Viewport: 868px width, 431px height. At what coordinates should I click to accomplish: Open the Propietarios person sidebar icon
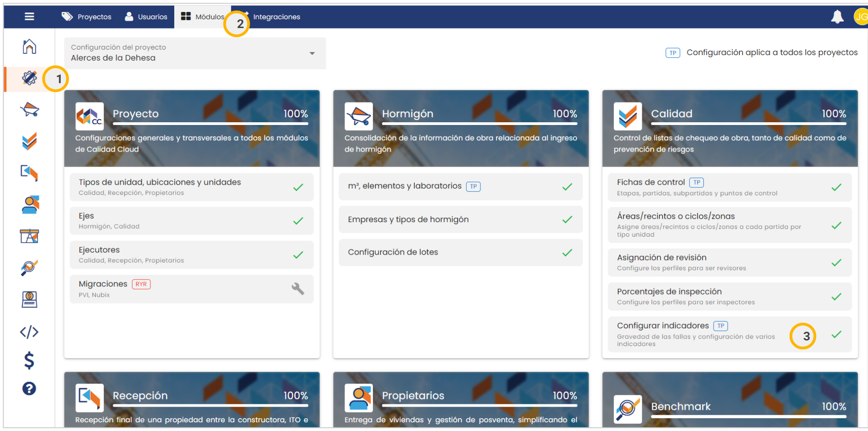point(29,204)
